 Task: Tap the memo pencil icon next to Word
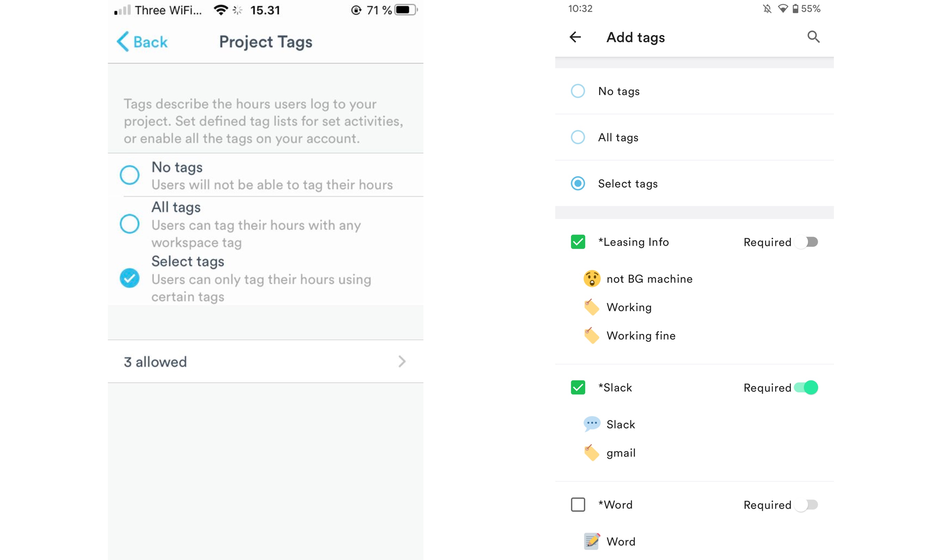591,542
